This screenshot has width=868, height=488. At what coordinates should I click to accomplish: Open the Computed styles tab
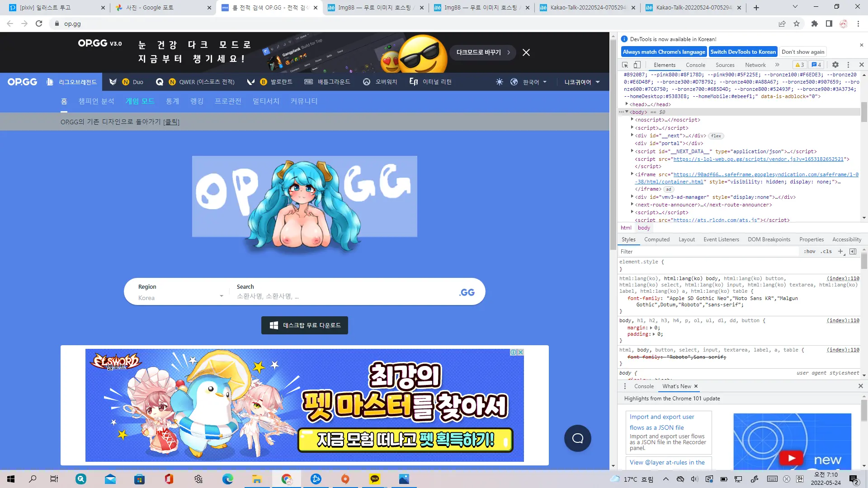click(657, 239)
